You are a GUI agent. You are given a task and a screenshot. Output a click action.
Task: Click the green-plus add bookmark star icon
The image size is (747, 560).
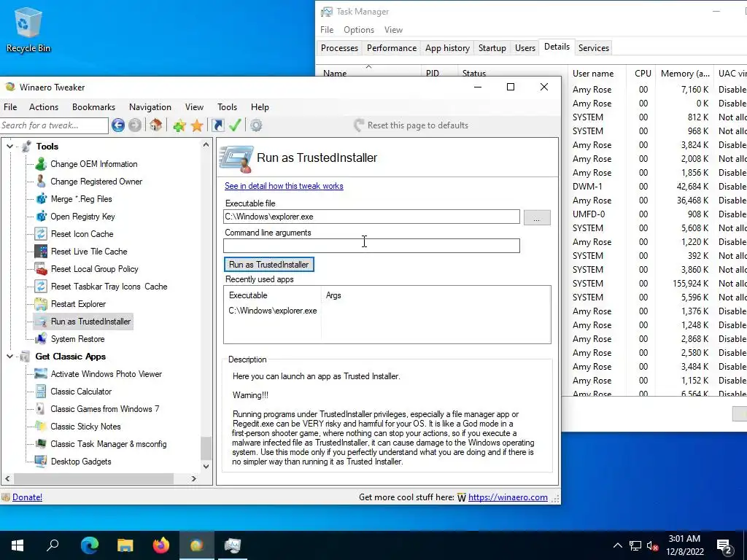(x=179, y=125)
